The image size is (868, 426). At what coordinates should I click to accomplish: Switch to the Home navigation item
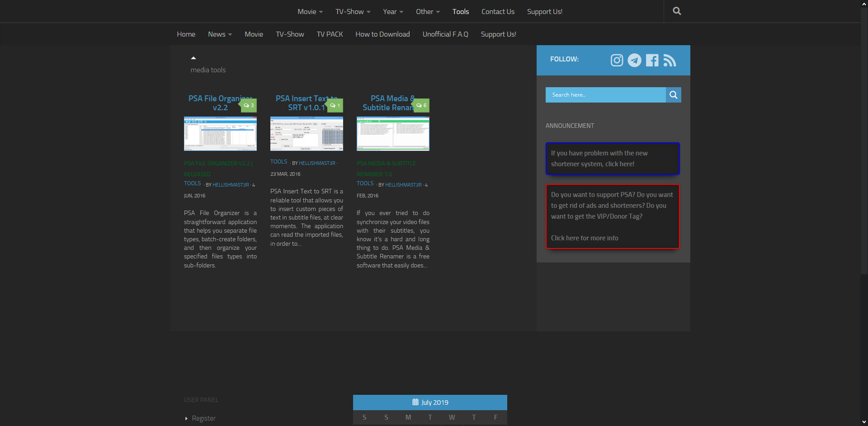[x=186, y=34]
